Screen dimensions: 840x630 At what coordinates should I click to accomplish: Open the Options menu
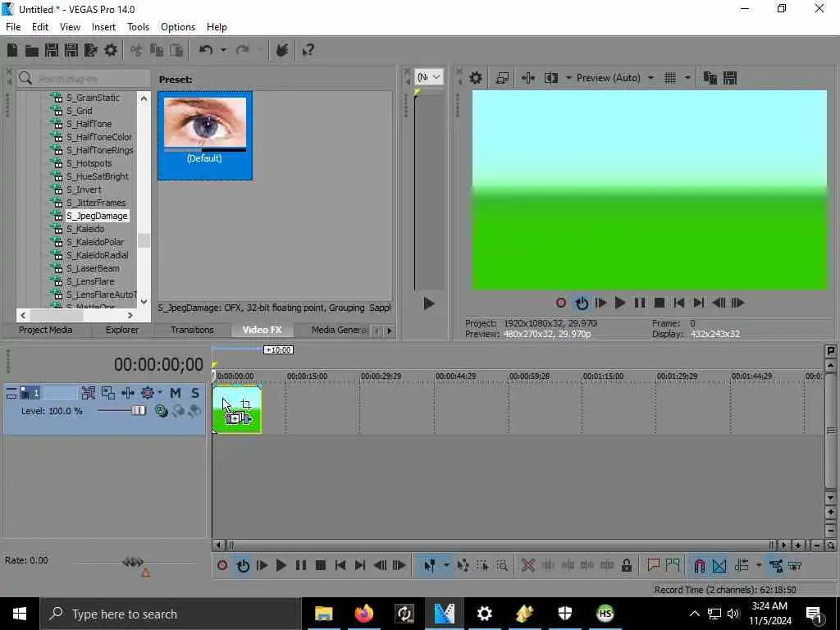pyautogui.click(x=178, y=27)
